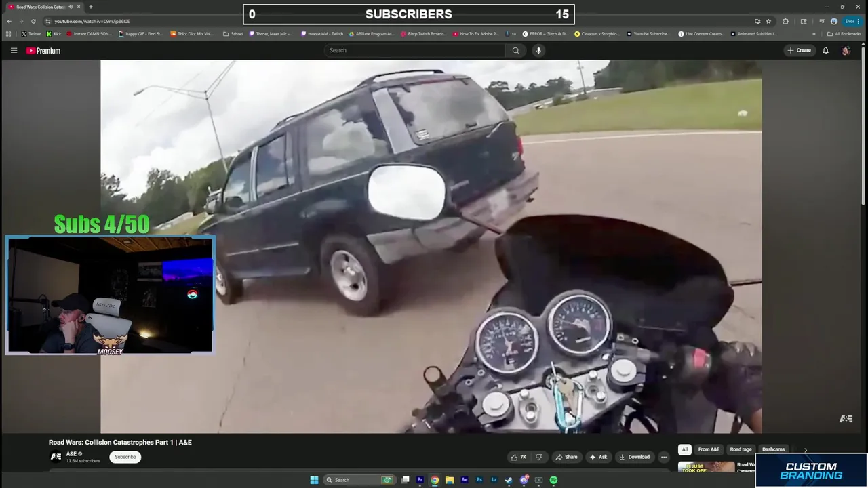Start voice search with the microphone icon
This screenshot has width=868, height=488.
[x=538, y=50]
